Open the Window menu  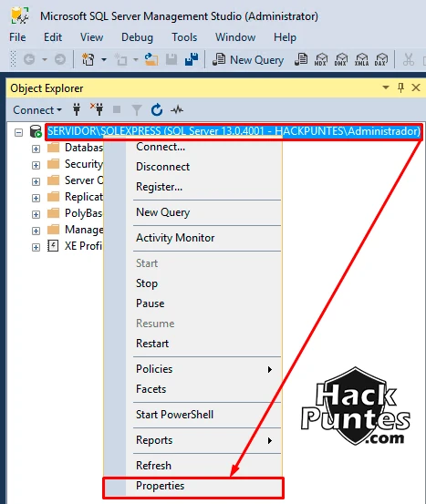235,37
